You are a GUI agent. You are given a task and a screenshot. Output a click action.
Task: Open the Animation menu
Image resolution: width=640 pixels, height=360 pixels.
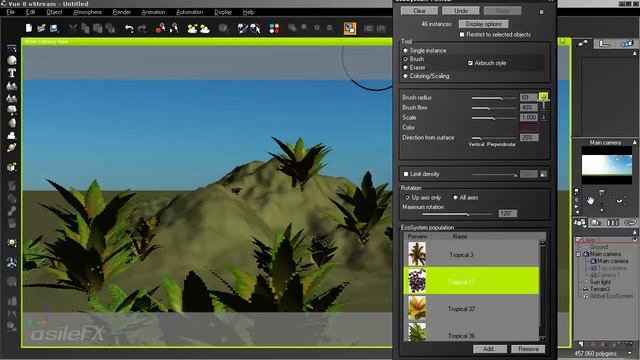tap(153, 12)
